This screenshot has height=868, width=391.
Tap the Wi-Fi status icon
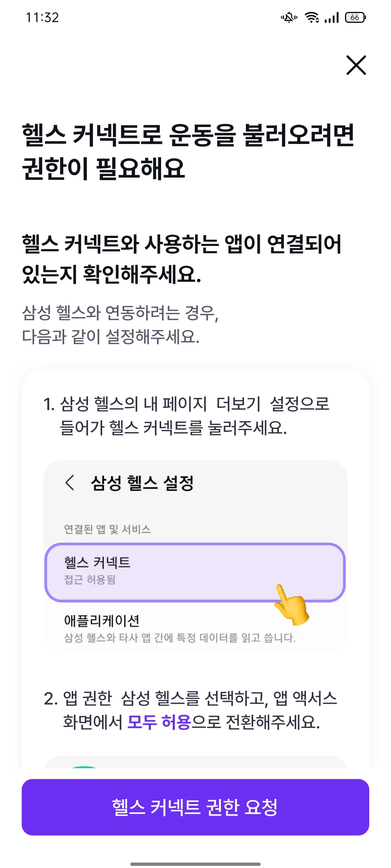[x=312, y=17]
